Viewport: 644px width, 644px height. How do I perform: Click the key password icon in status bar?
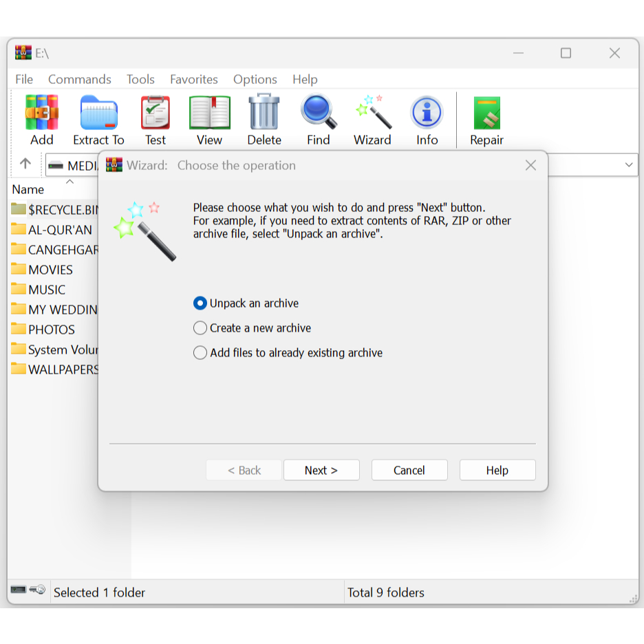37,590
